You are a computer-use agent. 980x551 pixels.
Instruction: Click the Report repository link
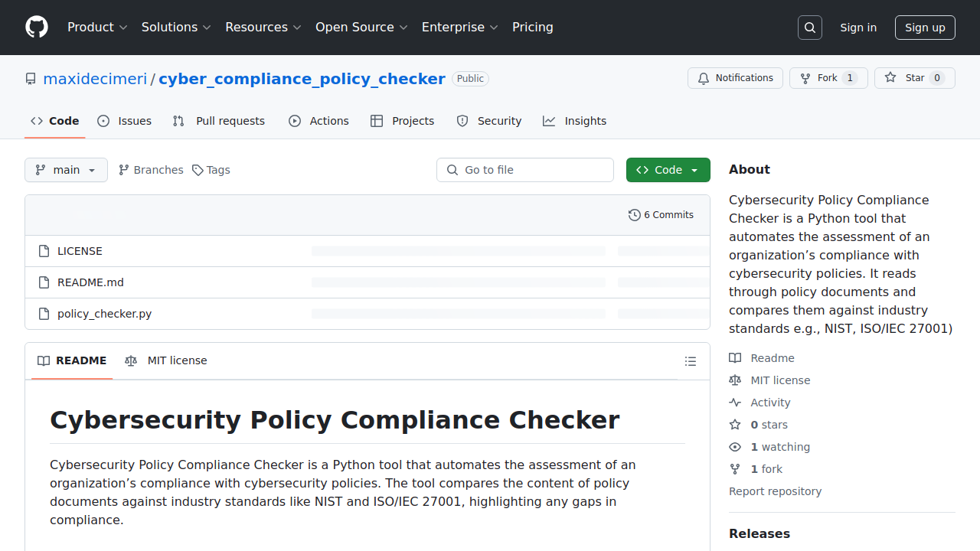[775, 491]
